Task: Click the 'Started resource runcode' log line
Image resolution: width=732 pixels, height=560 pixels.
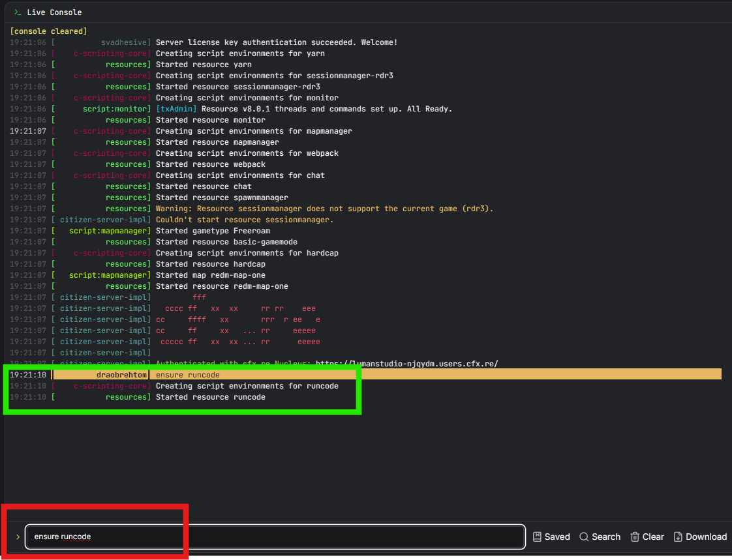Action: (210, 397)
